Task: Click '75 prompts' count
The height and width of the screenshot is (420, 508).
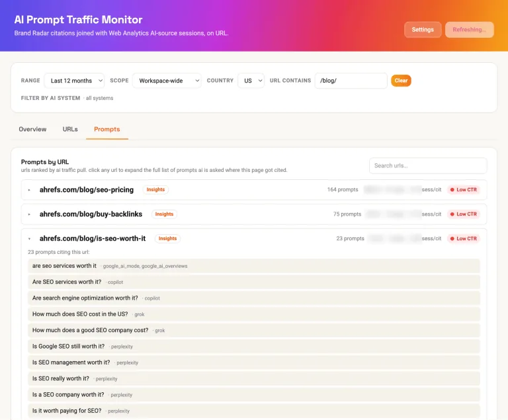Action: [x=347, y=214]
